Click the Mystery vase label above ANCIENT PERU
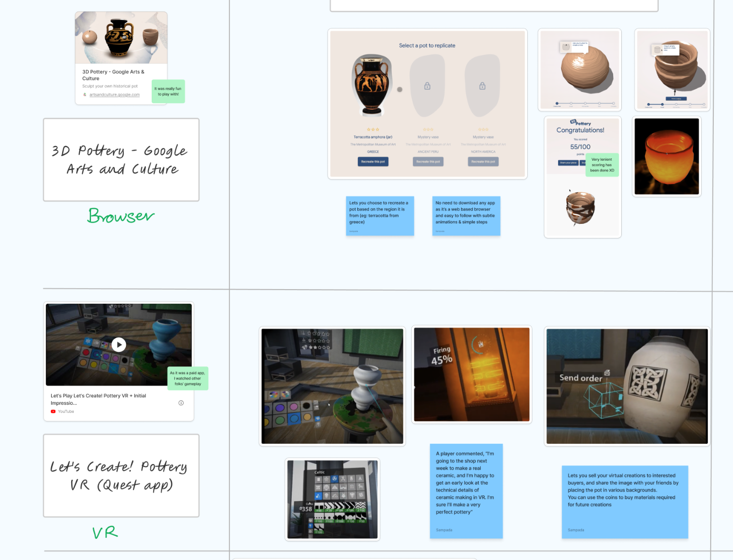 click(428, 137)
